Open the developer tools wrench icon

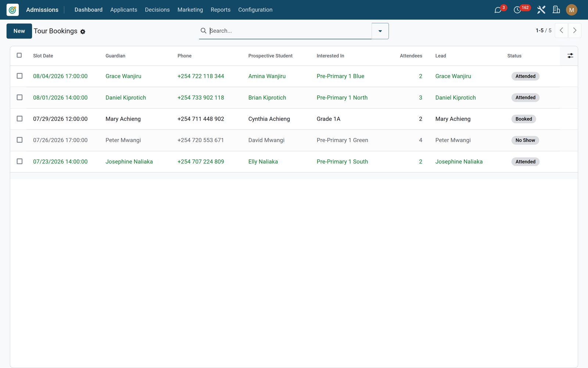tap(541, 10)
